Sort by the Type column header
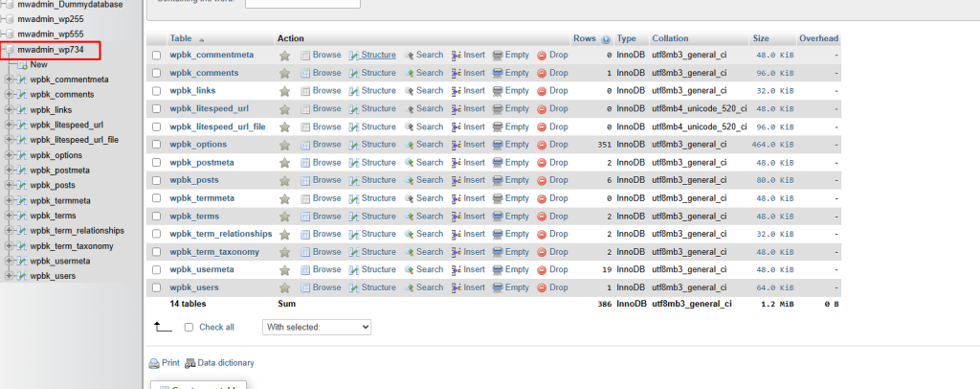Image resolution: width=980 pixels, height=389 pixels. click(626, 38)
